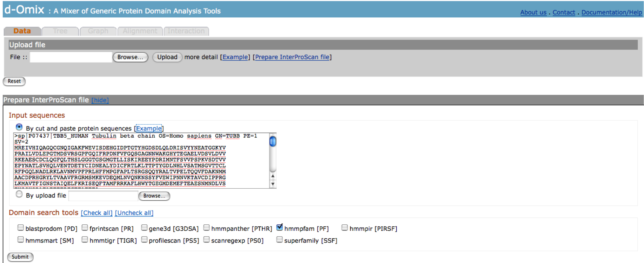Enable scanregexp [PS0] checkbox

(x=207, y=239)
